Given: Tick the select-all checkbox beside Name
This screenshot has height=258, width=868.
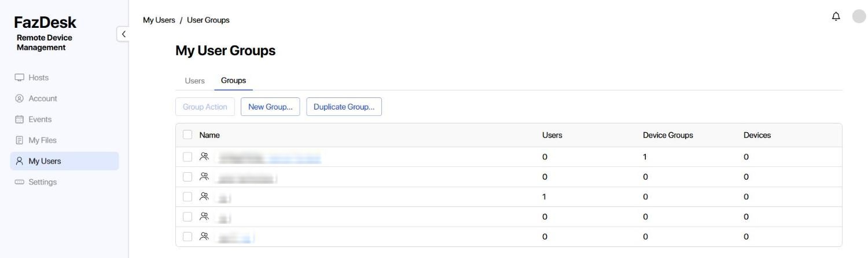Looking at the screenshot, I should [x=187, y=135].
